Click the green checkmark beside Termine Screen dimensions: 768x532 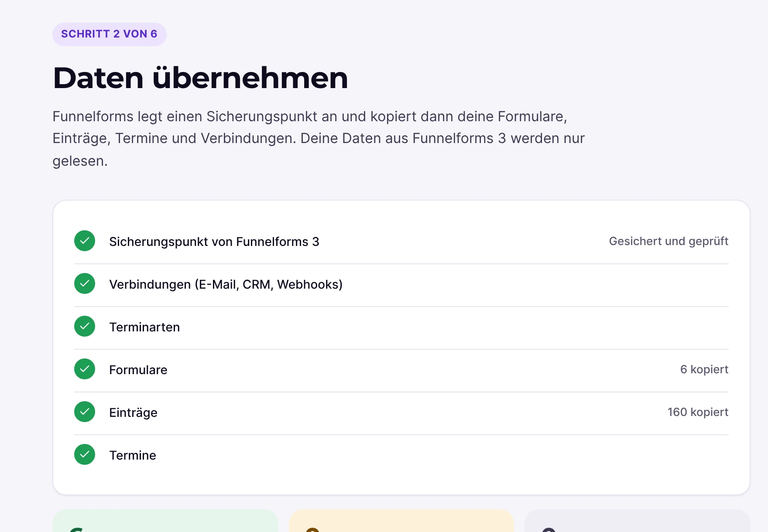point(85,454)
